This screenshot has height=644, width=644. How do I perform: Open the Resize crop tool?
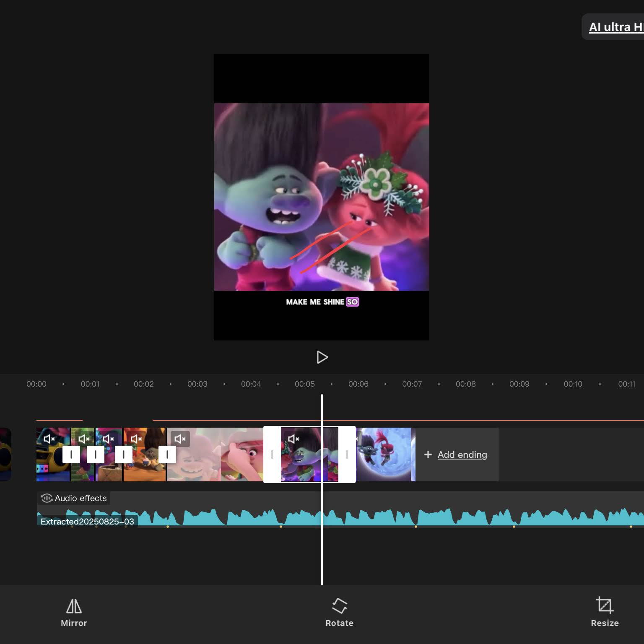[605, 612]
